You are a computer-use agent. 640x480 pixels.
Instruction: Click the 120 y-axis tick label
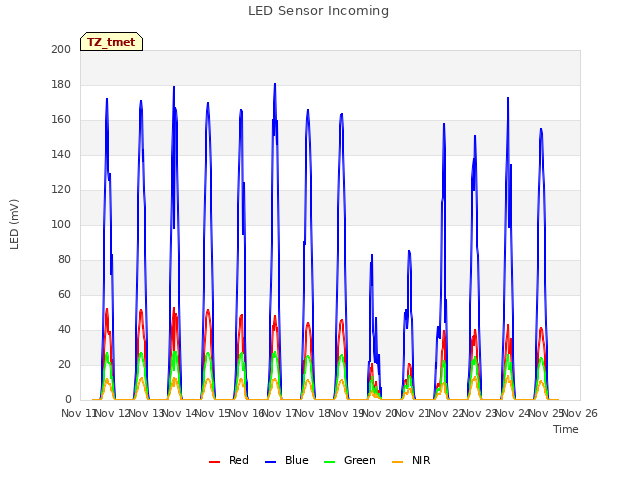pos(61,189)
